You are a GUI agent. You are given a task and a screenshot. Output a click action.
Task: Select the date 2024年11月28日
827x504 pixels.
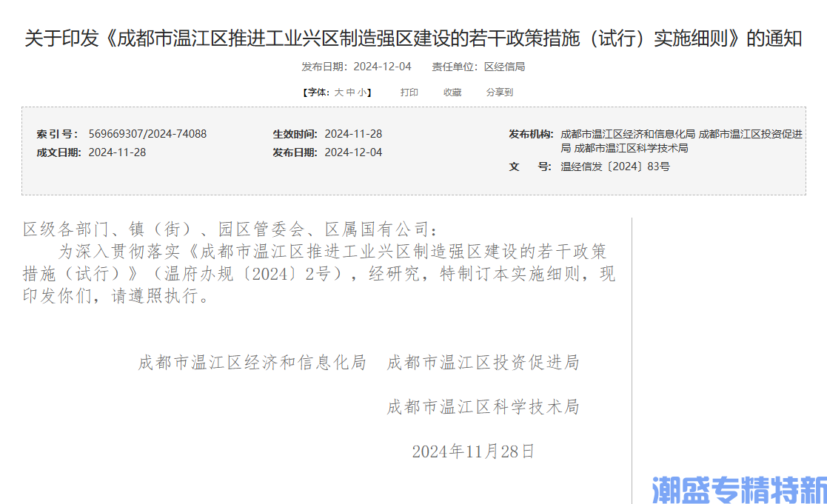[x=474, y=451]
